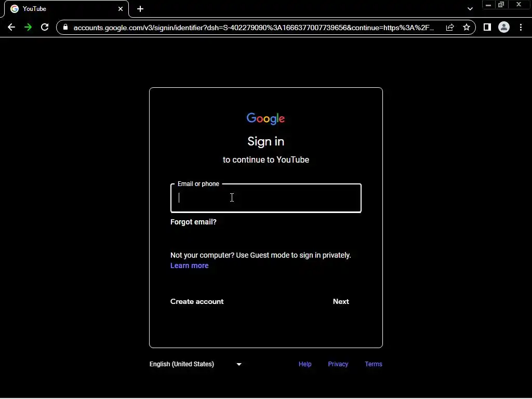Bookmark this page with the star
532x399 pixels.
coord(467,27)
